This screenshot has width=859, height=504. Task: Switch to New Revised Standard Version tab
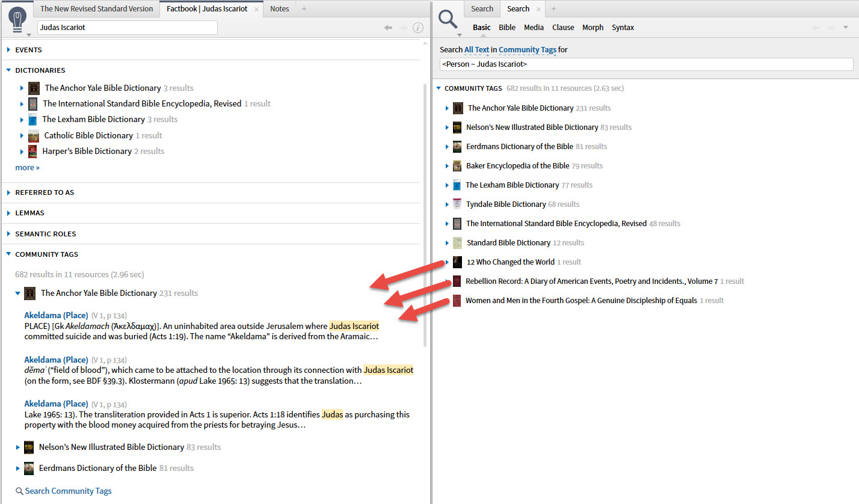tap(97, 9)
